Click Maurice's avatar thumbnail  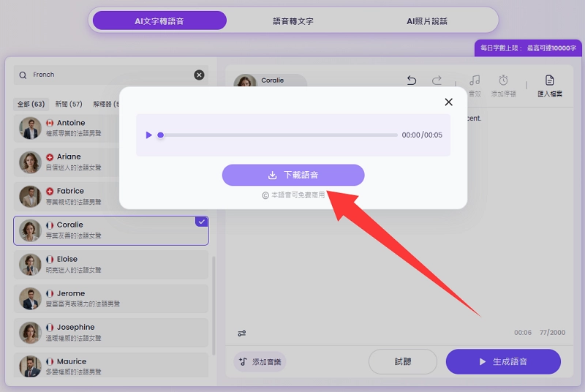click(x=30, y=366)
